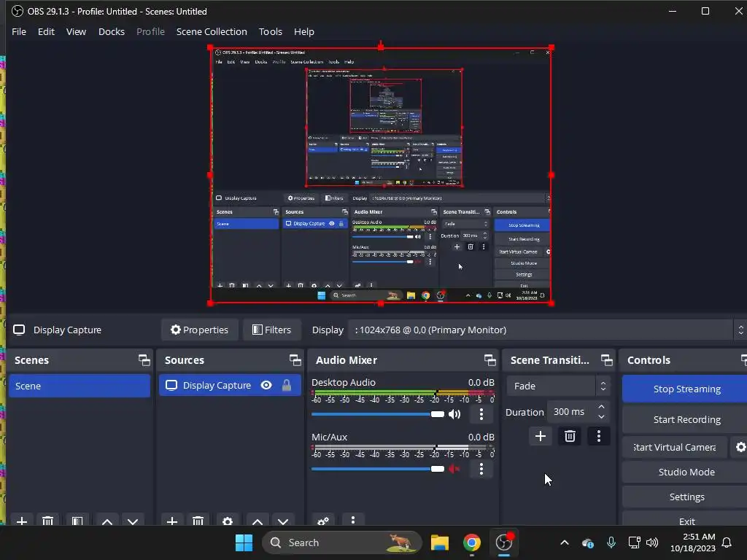The height and width of the screenshot is (560, 747).
Task: Add a new scene with plus icon
Action: [x=21, y=521]
